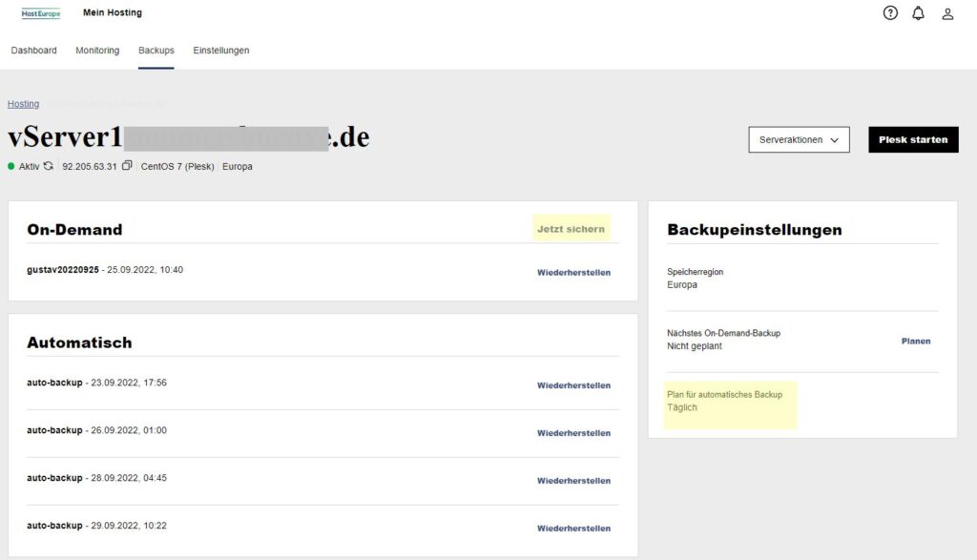
Task: Follow the Hosting breadcrumb link
Action: pos(24,104)
